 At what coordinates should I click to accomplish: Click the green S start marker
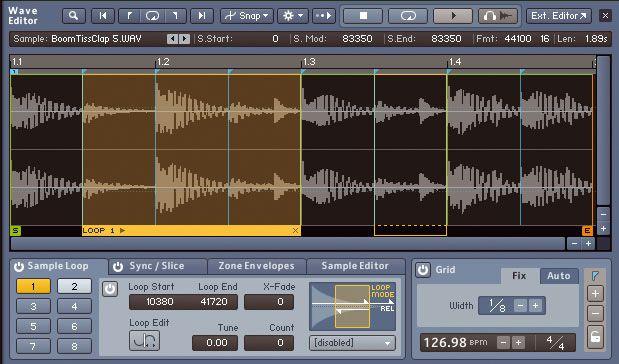pos(15,231)
